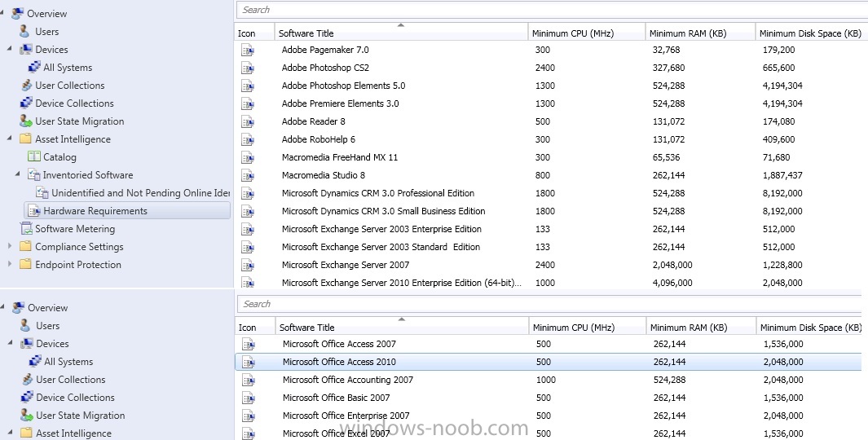Sort by Minimum Disk Space in the Adobe list

click(x=812, y=33)
